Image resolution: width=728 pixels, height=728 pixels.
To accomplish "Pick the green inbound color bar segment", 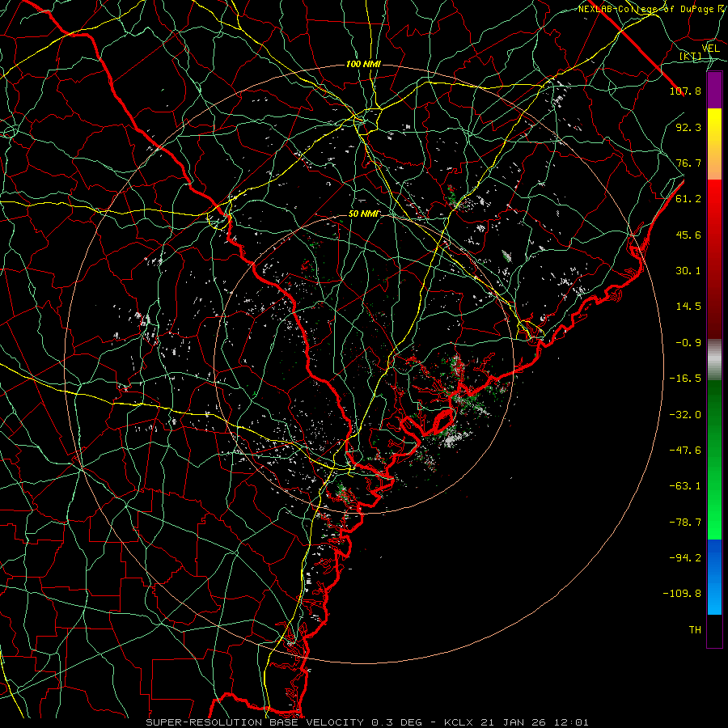I will (x=714, y=459).
